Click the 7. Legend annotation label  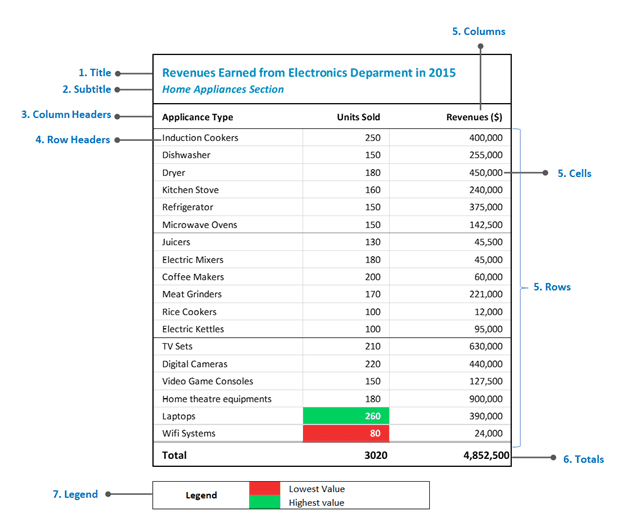pyautogui.click(x=75, y=494)
